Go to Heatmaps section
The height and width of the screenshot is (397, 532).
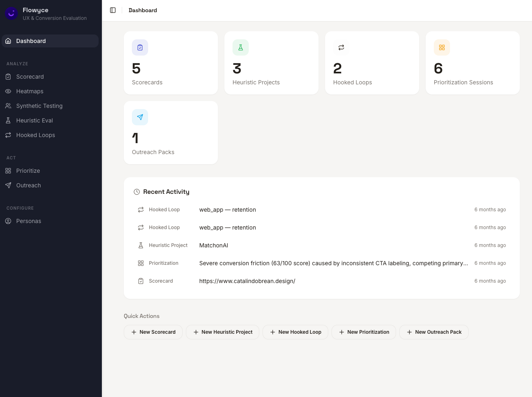[50, 91]
